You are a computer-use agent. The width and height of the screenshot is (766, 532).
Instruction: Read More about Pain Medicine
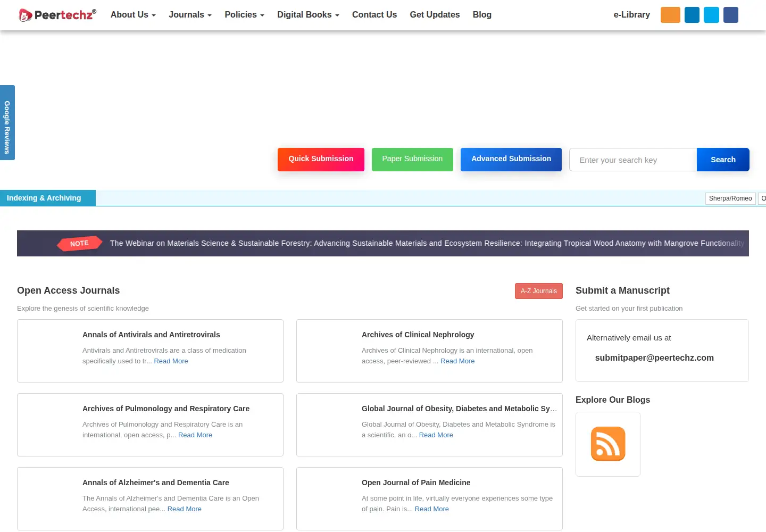click(x=432, y=509)
